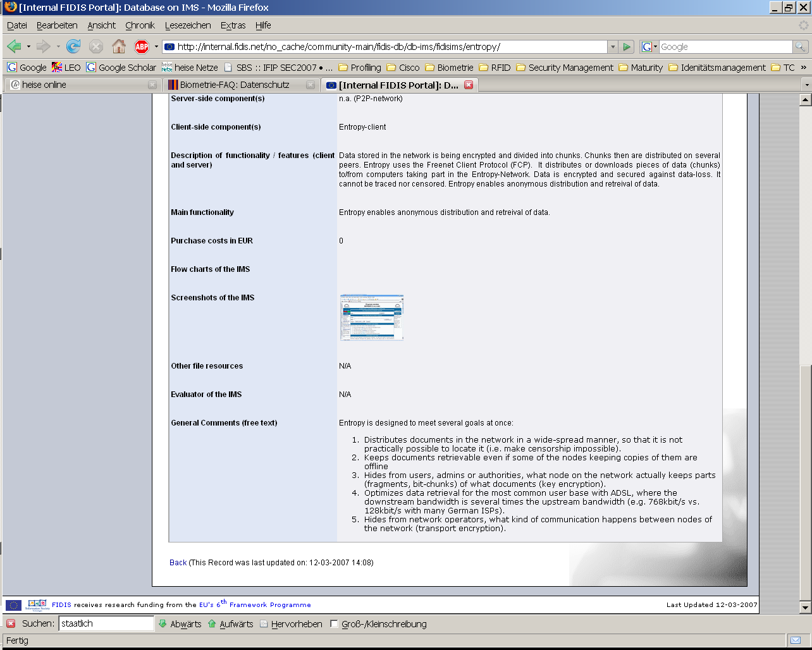This screenshot has width=812, height=650.
Task: Open the IMS screenshot thumbnail
Action: 372,317
